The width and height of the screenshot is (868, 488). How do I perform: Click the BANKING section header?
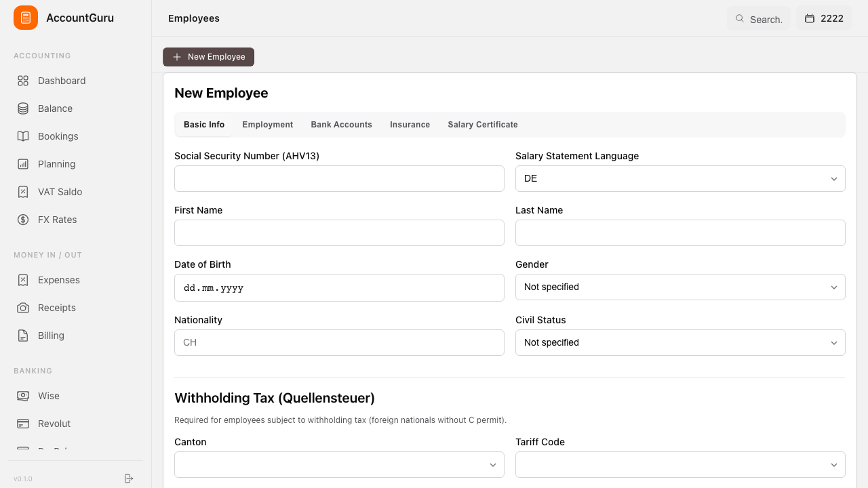coord(33,371)
